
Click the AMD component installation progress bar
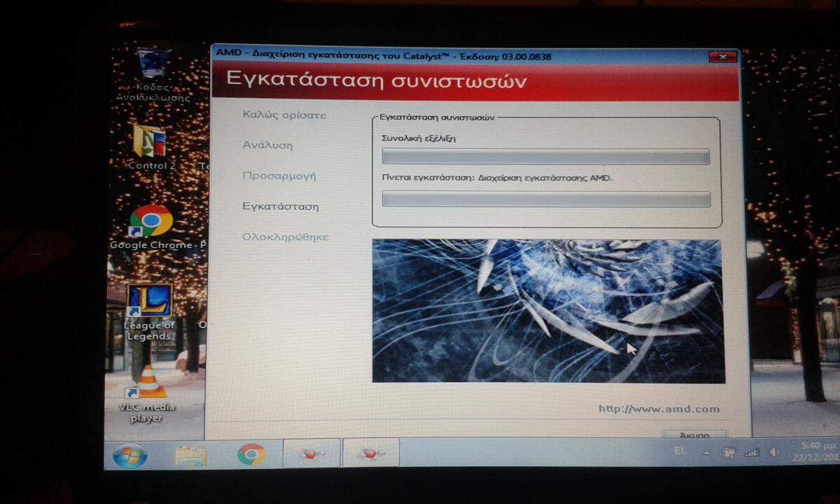tap(546, 199)
